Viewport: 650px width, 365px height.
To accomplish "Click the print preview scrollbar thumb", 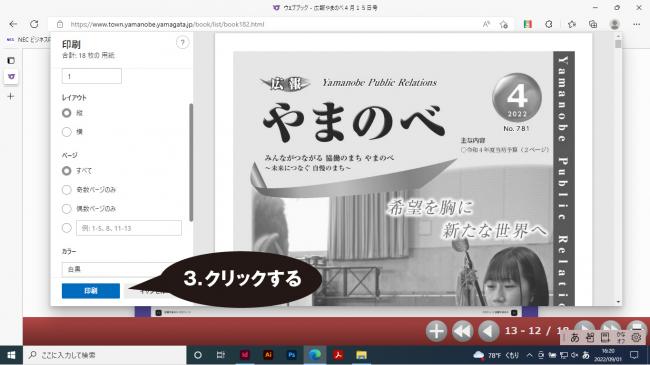I will click(618, 43).
